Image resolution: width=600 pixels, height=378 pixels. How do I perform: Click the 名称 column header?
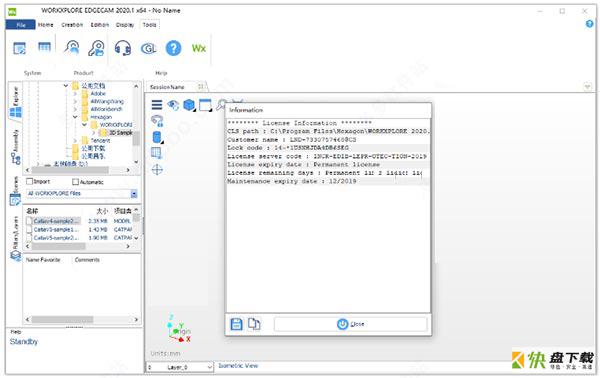click(x=33, y=211)
